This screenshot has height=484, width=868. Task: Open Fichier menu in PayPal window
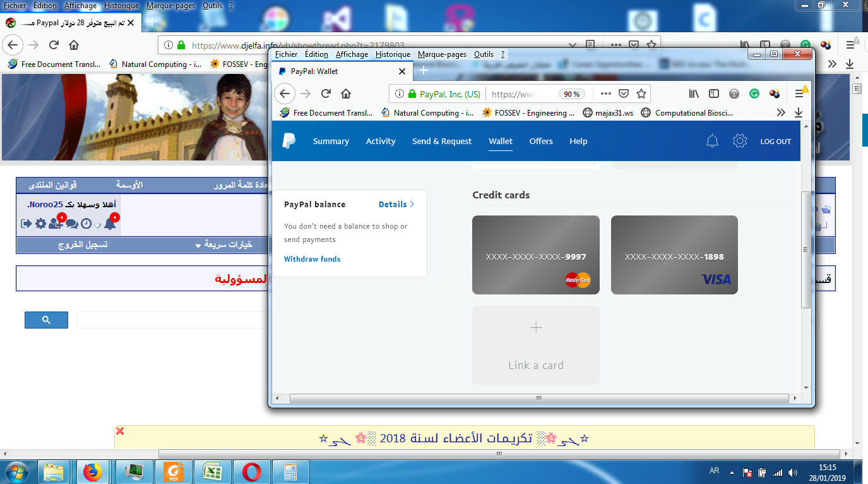[287, 54]
